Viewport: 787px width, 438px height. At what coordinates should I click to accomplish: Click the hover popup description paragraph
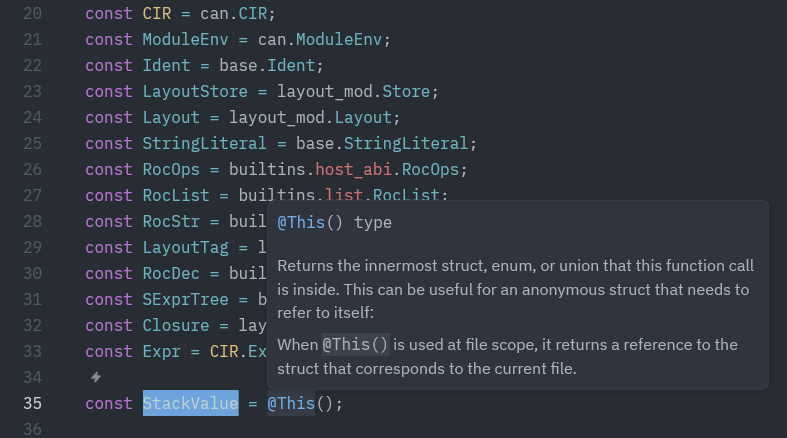click(515, 290)
